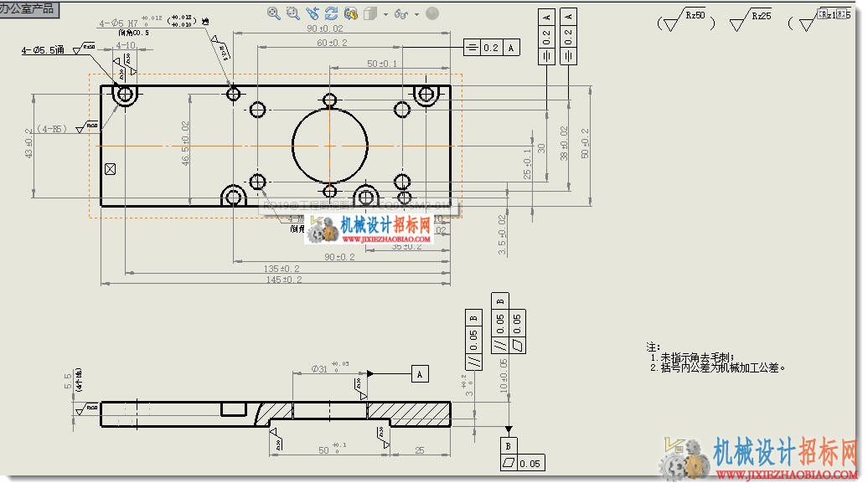This screenshot has height=488, width=868.
Task: Open the Hide/Show Items dropdown arrow
Action: pos(416,14)
